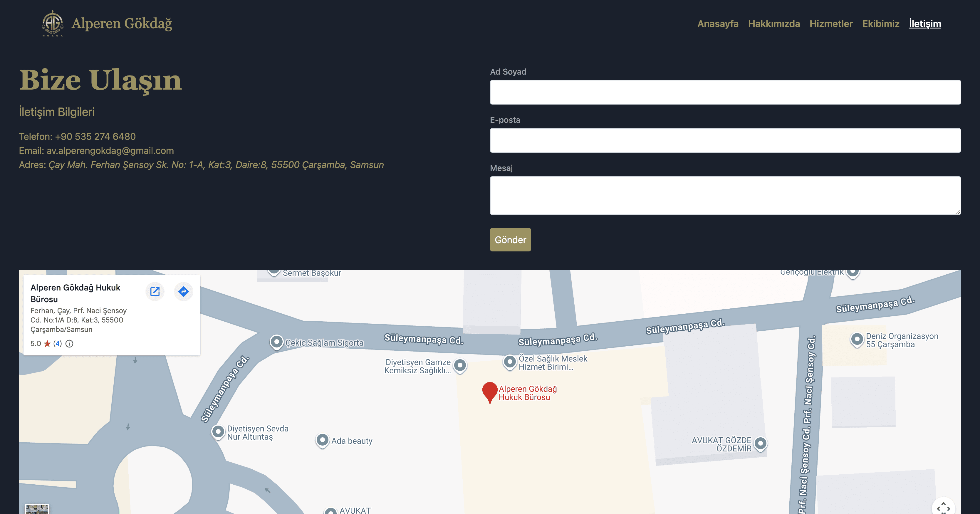Click the blue directions icon in the map card

183,291
